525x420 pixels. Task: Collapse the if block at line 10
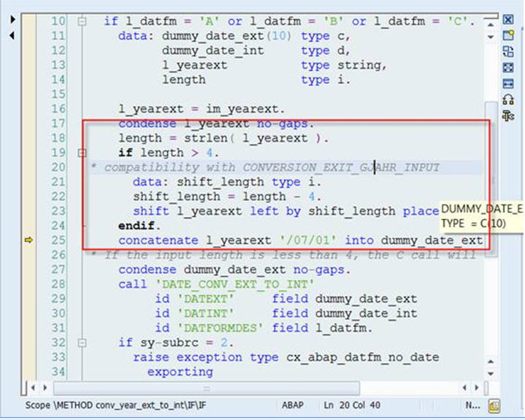pos(82,21)
